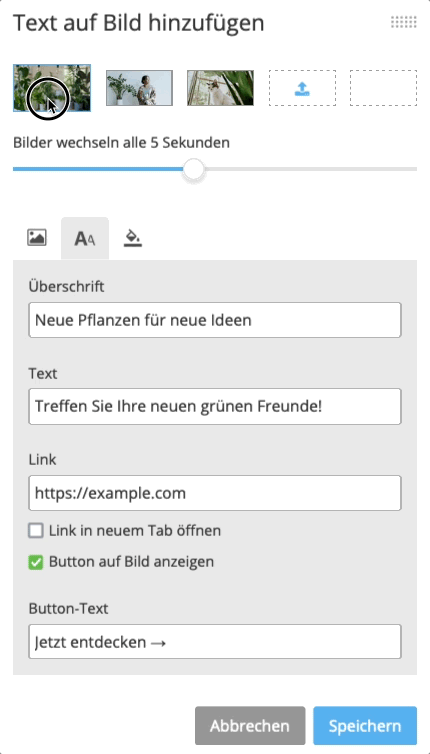This screenshot has height=754, width=430.
Task: Click the Abbrechen button
Action: pyautogui.click(x=250, y=726)
